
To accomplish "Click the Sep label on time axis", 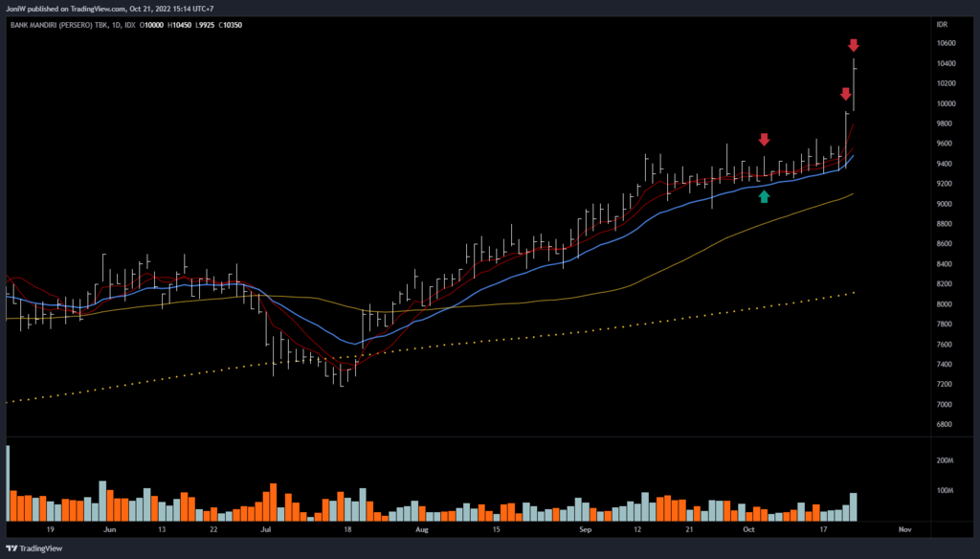I will point(585,527).
